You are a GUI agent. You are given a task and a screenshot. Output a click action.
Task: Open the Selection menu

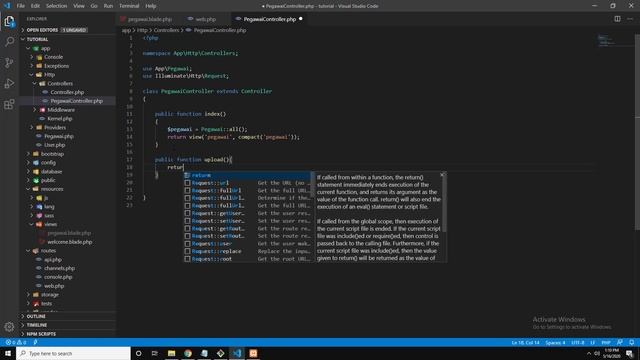point(56,6)
